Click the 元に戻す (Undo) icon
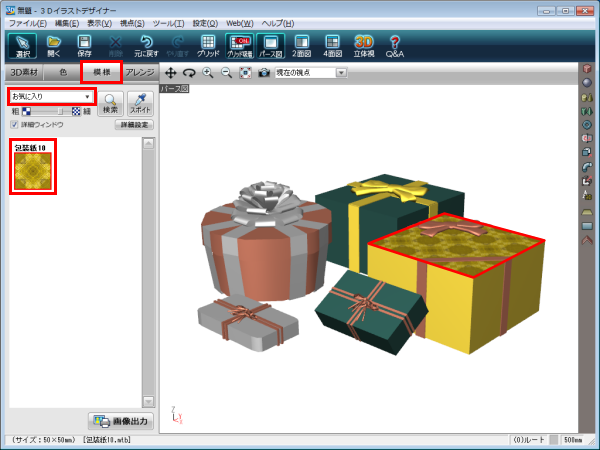Image resolution: width=600 pixels, height=450 pixels. 146,45
